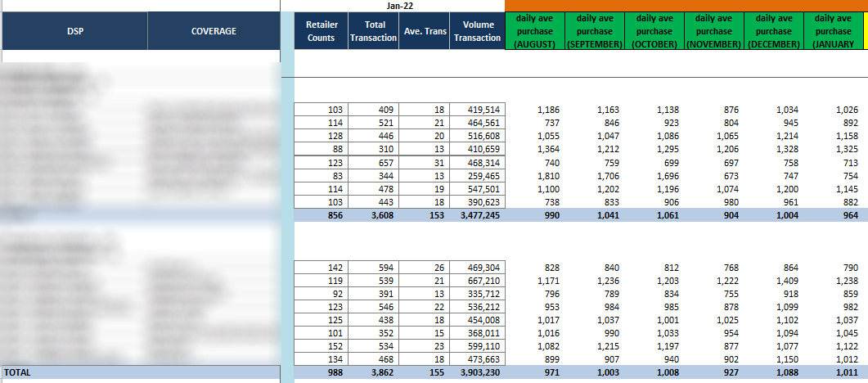This screenshot has width=868, height=383.
Task: Click retailer count cell 128
Action: pos(321,136)
